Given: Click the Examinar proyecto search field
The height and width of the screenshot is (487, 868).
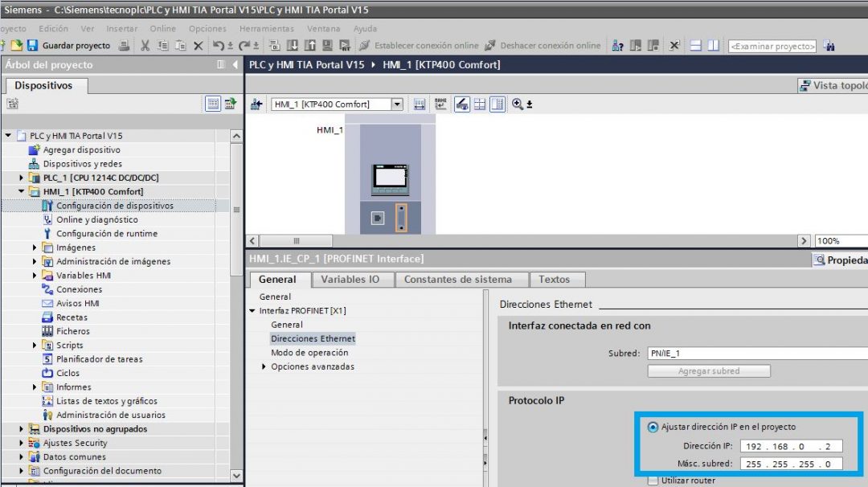Looking at the screenshot, I should pyautogui.click(x=772, y=46).
